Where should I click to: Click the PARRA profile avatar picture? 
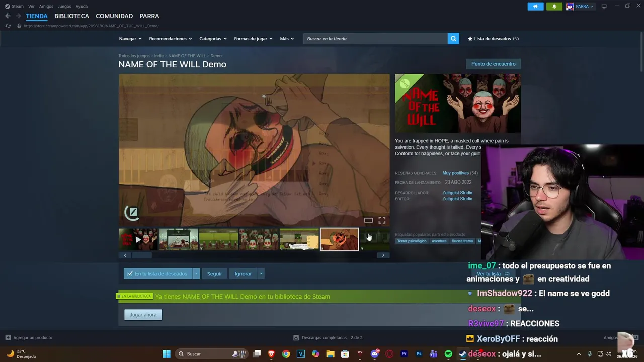[570, 6]
